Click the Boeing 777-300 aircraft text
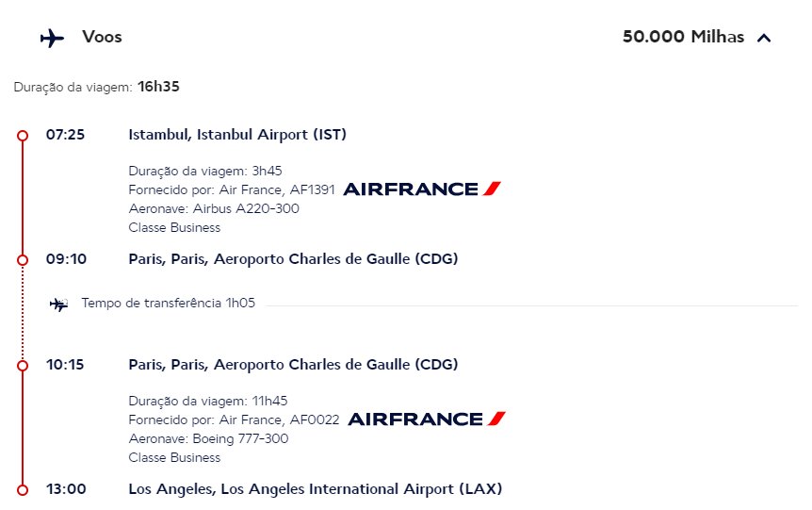Viewport: 812px width, 510px height. (x=240, y=439)
